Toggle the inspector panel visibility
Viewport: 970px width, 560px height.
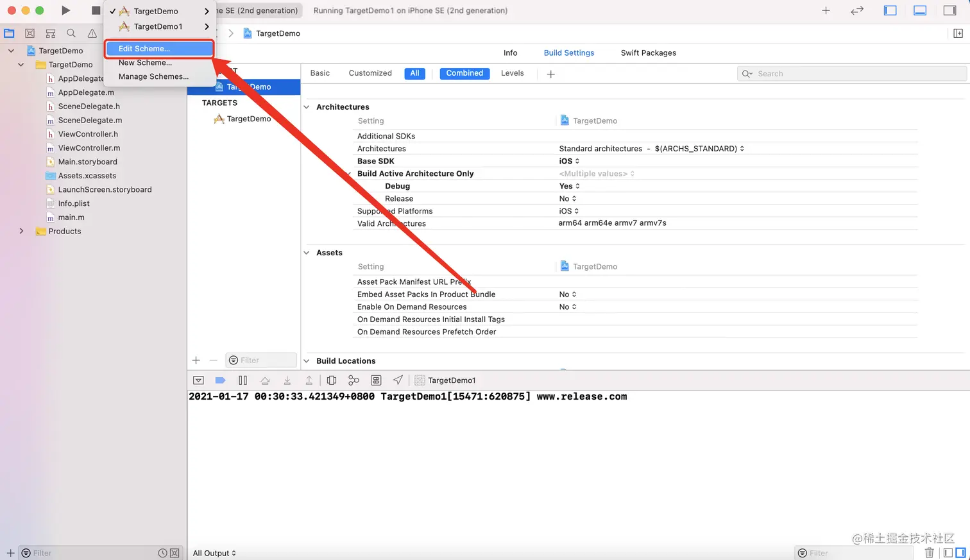tap(950, 10)
